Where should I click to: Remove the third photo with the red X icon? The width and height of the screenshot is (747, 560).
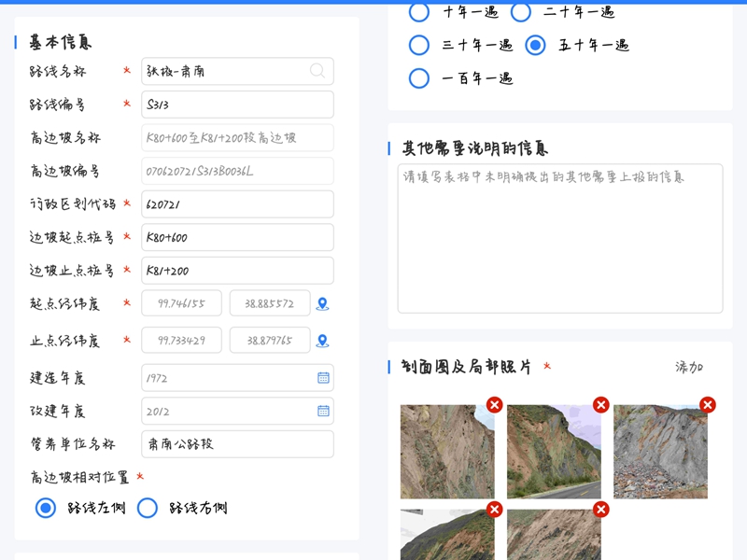707,405
